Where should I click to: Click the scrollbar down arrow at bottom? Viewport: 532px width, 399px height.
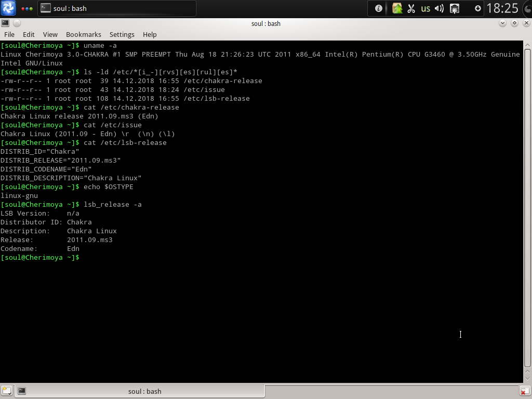527,378
